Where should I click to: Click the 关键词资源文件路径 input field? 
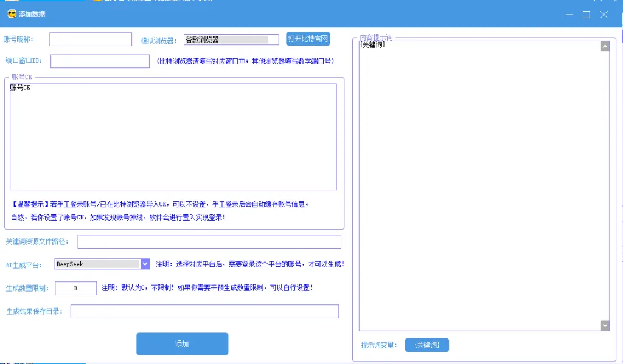209,242
